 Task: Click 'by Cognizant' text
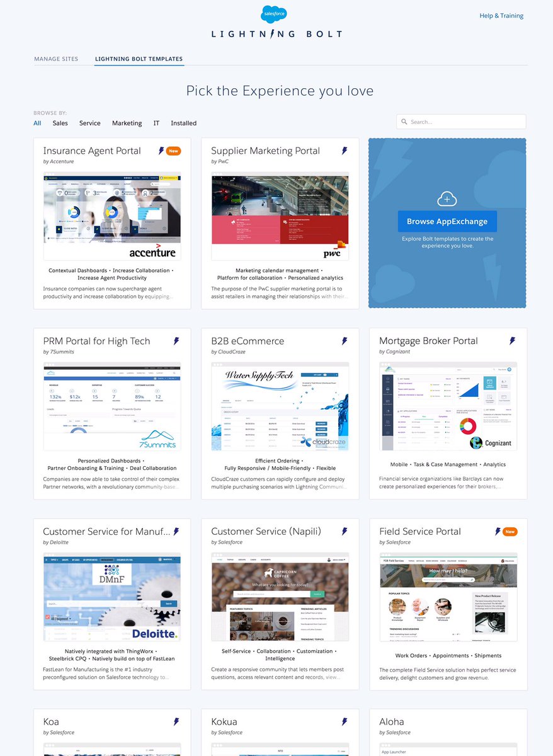[x=395, y=352]
